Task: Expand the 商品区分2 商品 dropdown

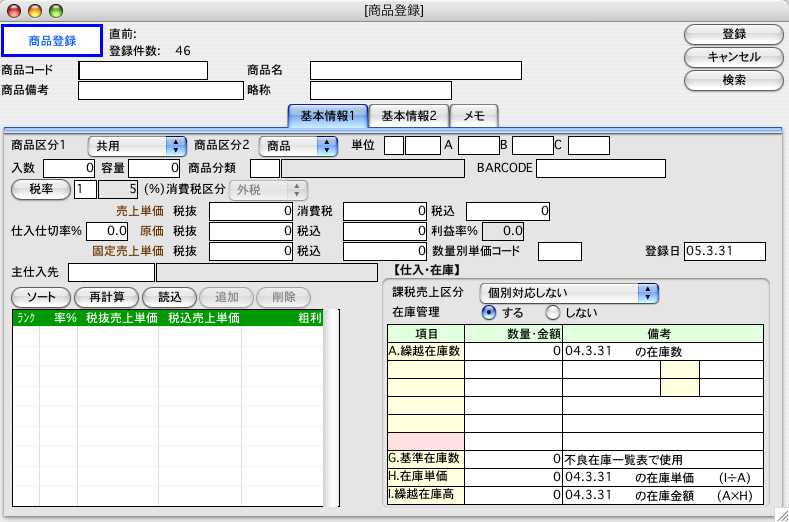Action: click(300, 146)
